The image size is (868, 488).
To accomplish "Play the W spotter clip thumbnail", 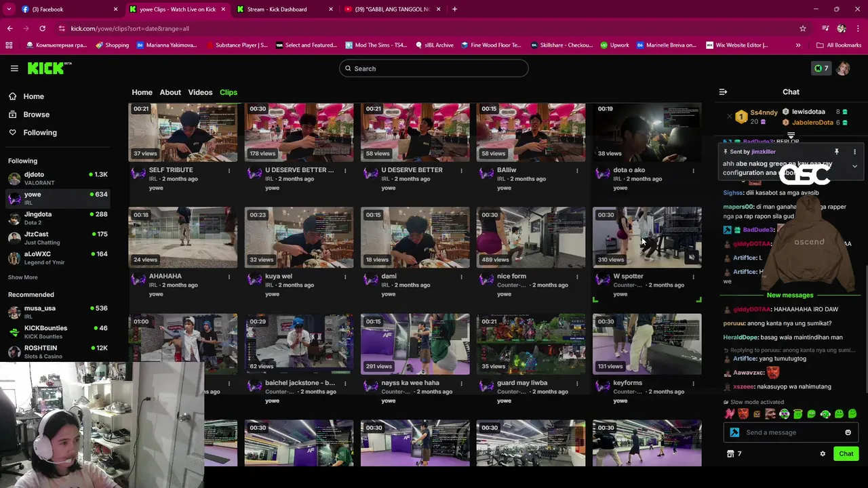I will click(647, 238).
